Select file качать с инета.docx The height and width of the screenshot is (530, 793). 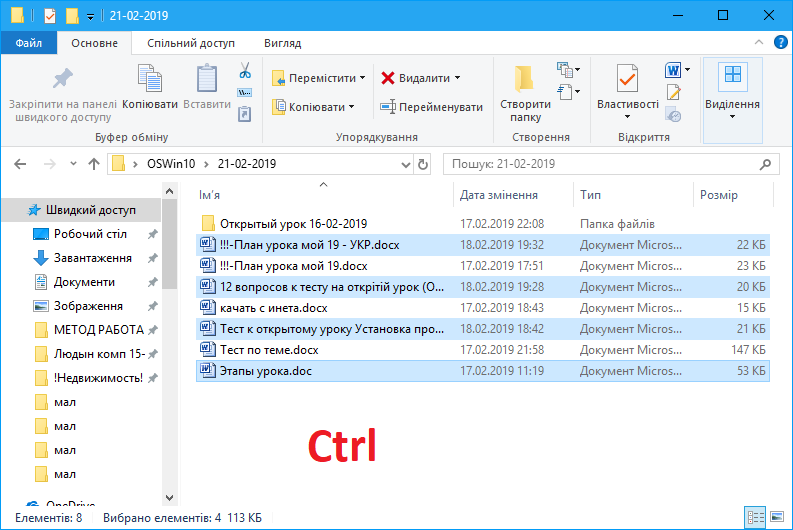483,308
